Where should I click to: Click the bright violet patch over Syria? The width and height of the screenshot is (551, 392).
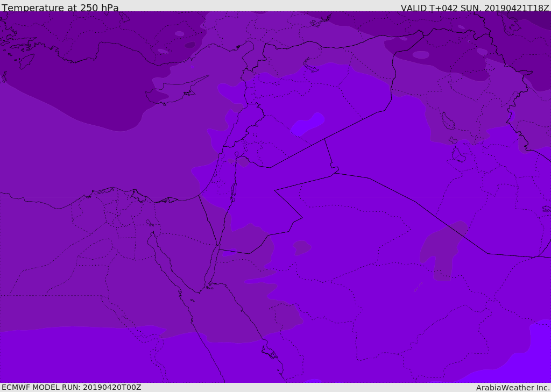coord(308,125)
